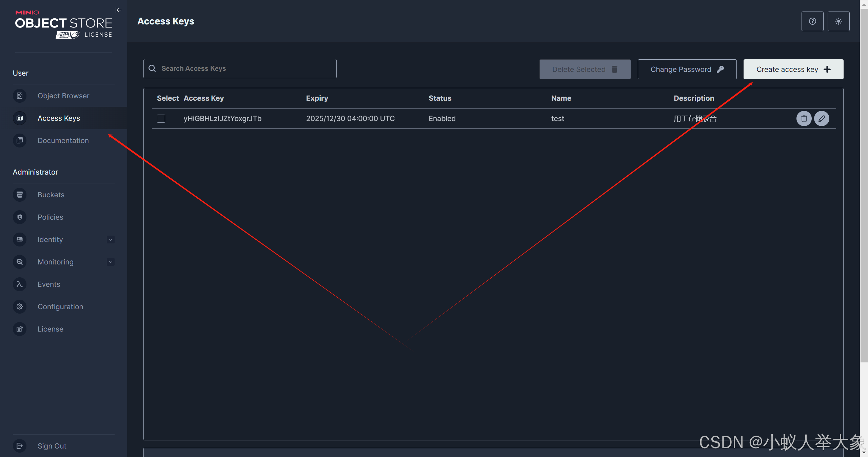Open the Object Browser menu item
The width and height of the screenshot is (868, 457).
point(63,96)
